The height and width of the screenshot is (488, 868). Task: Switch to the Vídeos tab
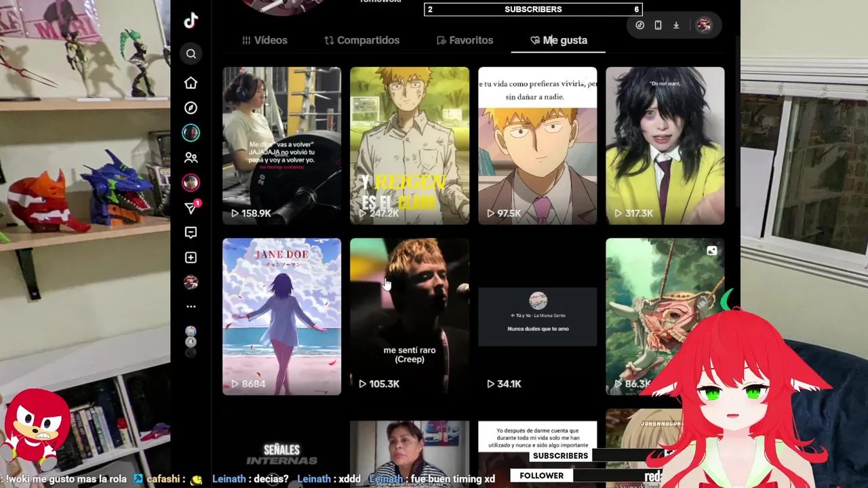[x=264, y=40]
